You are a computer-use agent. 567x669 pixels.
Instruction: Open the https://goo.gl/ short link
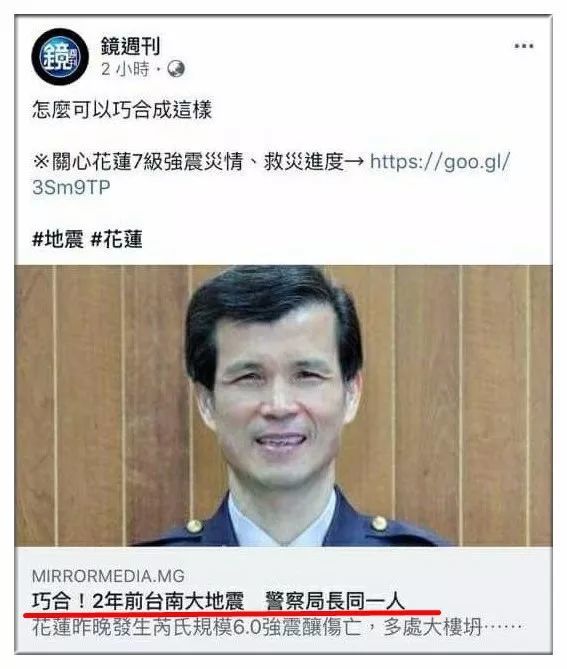pyautogui.click(x=440, y=162)
